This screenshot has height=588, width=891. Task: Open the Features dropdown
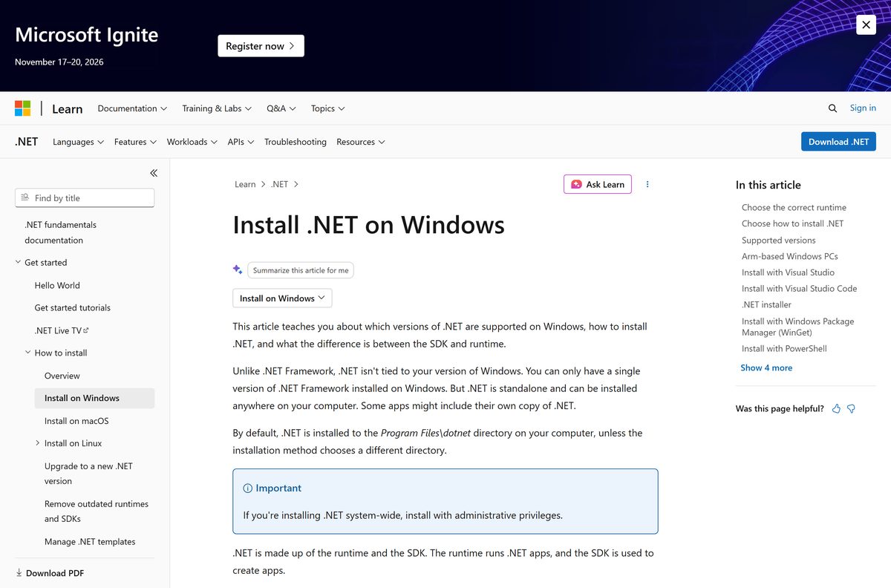135,142
